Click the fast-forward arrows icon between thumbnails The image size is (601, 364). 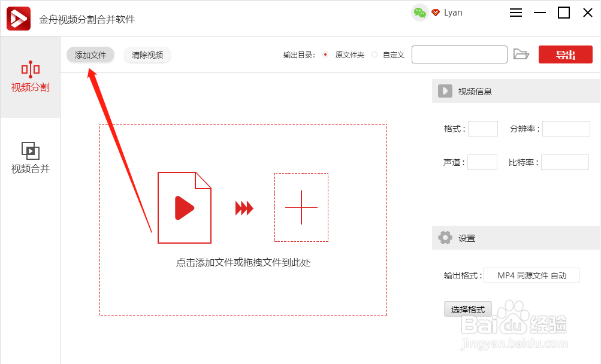click(243, 207)
